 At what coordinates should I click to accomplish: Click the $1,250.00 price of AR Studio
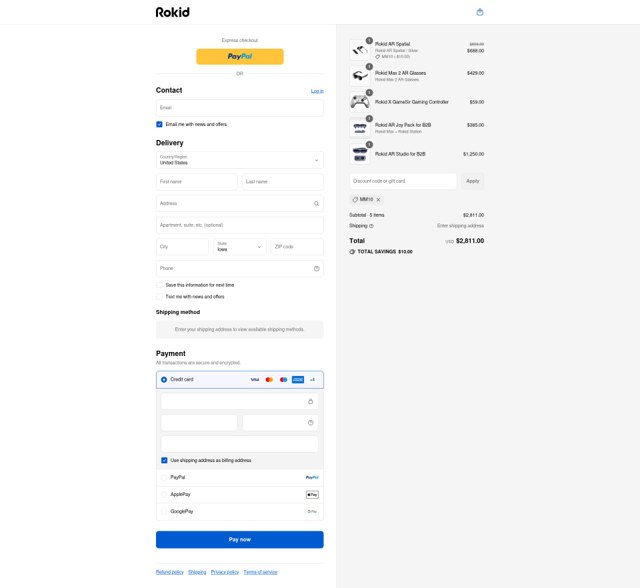473,154
